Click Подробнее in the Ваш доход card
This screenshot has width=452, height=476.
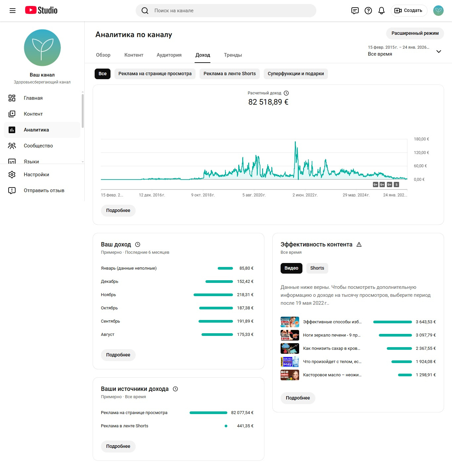tap(118, 355)
